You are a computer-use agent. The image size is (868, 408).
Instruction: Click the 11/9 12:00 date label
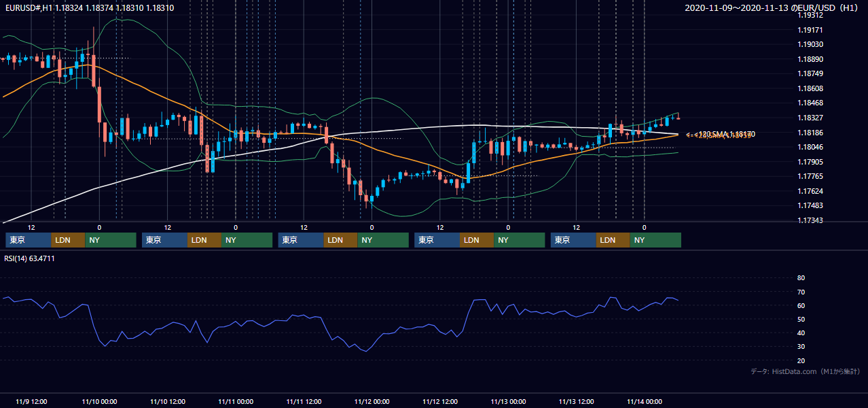31,401
